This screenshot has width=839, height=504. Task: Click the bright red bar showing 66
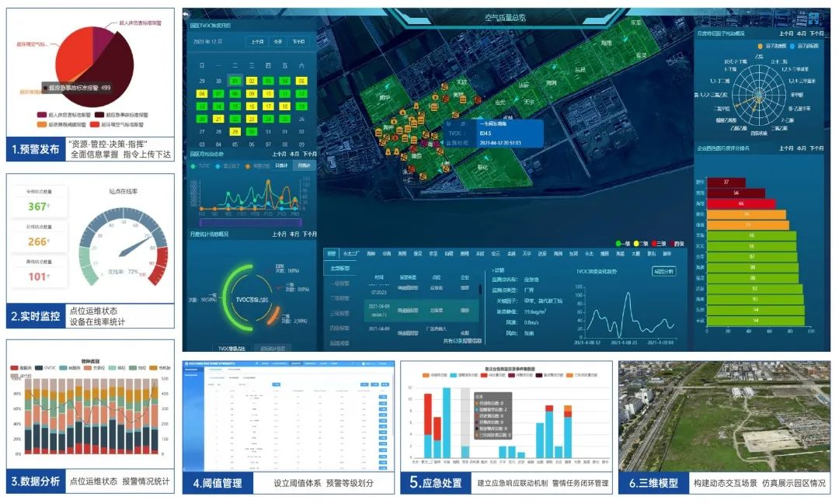[x=741, y=203]
